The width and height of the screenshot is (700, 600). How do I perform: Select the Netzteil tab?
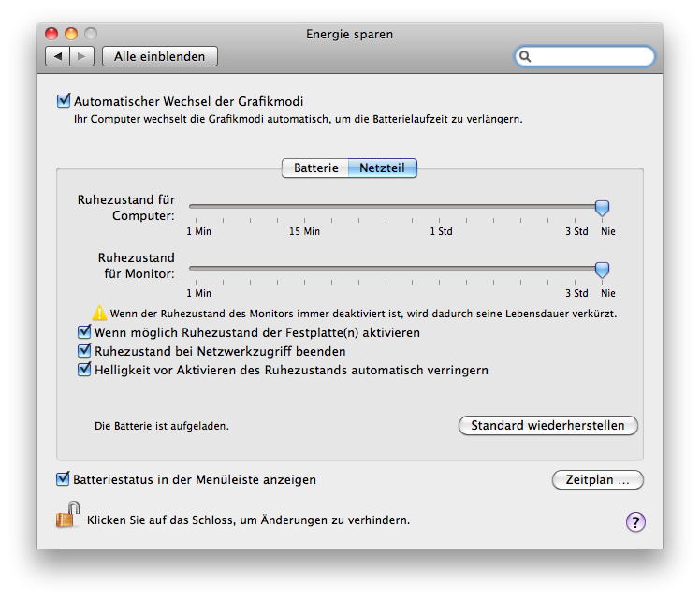382,168
